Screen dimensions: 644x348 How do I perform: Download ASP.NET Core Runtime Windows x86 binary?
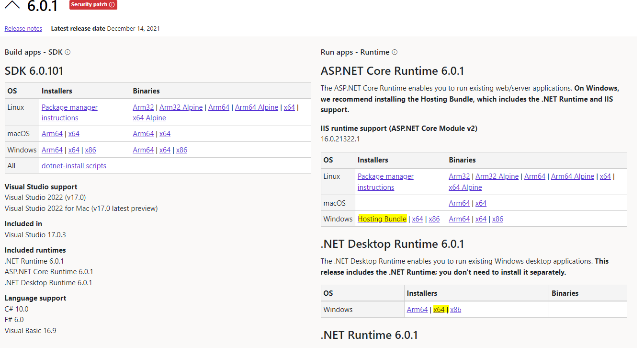(x=497, y=219)
